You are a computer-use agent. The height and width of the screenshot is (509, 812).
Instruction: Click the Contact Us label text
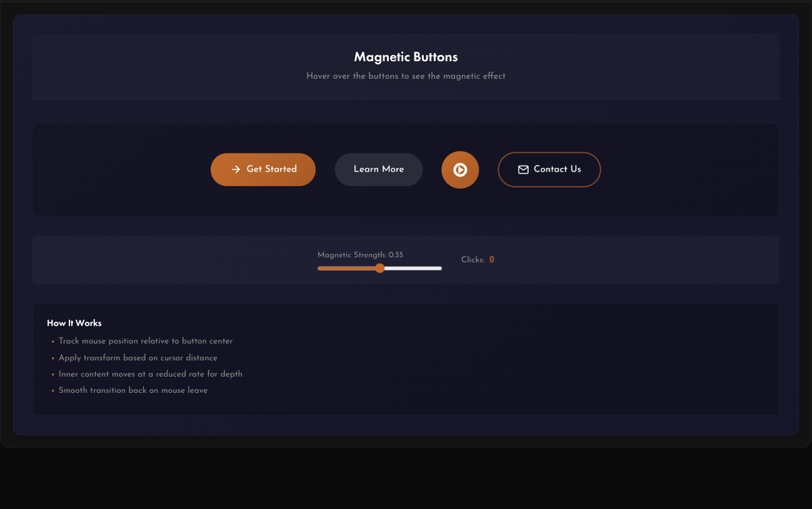[558, 169]
